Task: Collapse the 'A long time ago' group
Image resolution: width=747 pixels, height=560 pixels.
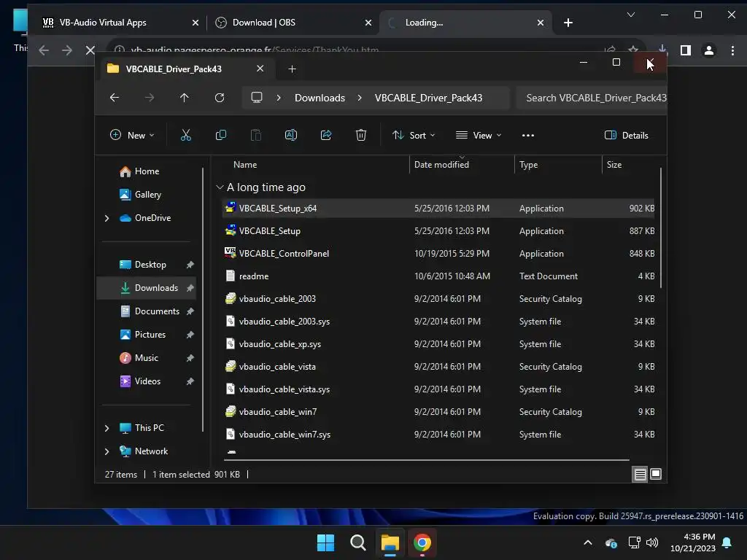Action: click(220, 187)
